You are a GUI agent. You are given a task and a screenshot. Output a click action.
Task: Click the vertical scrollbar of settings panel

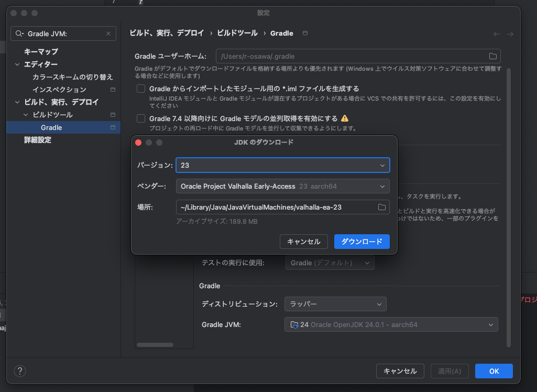509,208
